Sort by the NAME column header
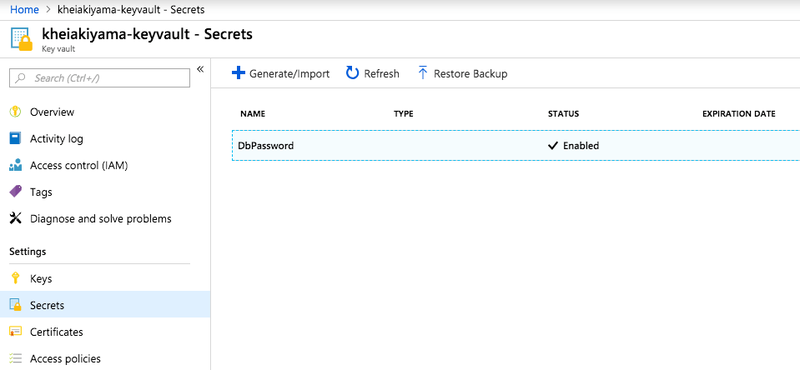The height and width of the screenshot is (370, 800). [x=253, y=114]
